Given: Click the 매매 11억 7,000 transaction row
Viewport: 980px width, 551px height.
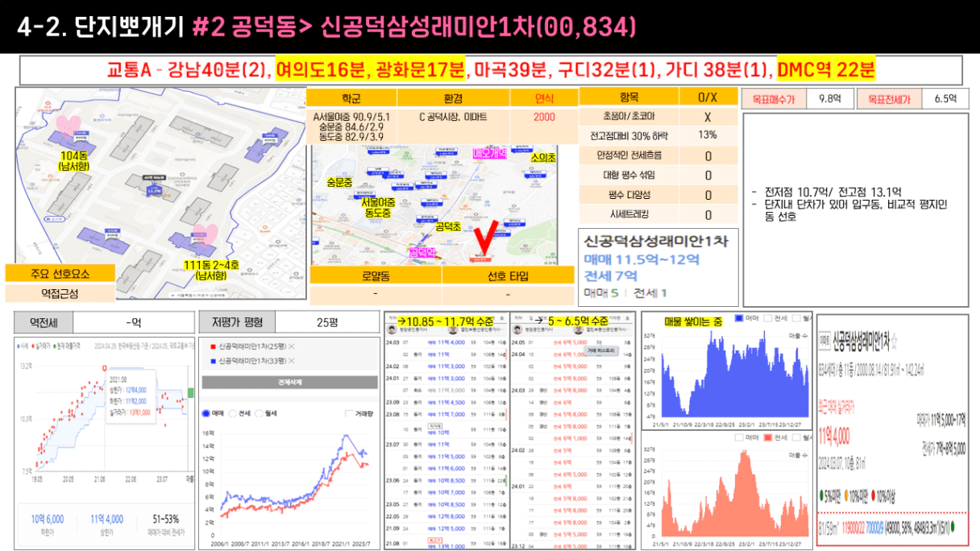Looking at the screenshot, I should point(446,414).
